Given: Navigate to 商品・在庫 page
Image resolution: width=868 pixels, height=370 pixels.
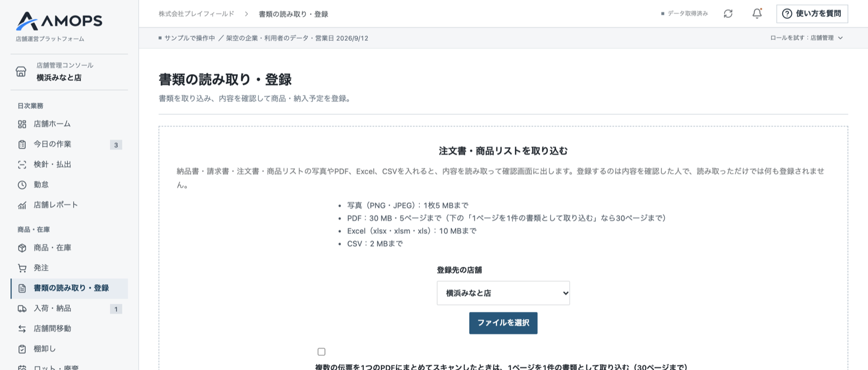Looking at the screenshot, I should point(69,248).
